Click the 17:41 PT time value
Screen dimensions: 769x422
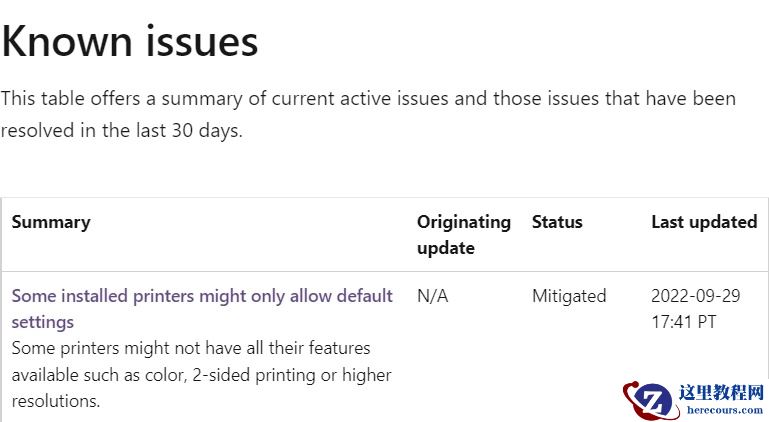point(684,322)
